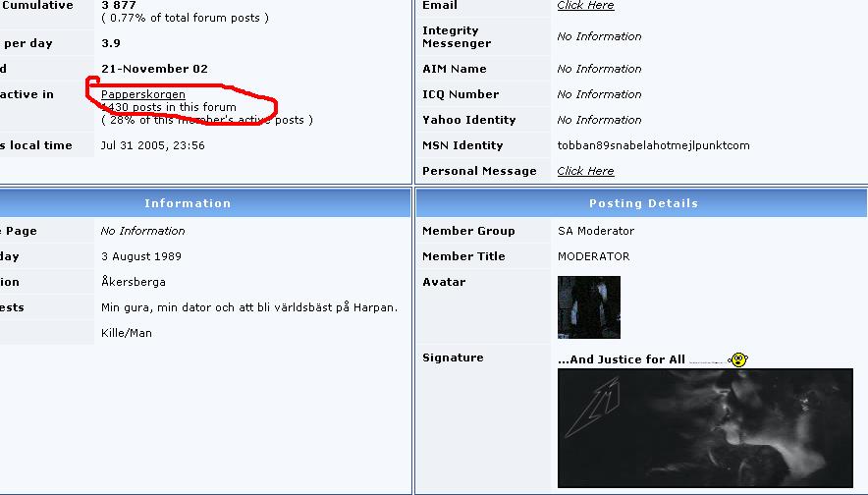Select the 'Kille/Man' gender value

coord(127,333)
